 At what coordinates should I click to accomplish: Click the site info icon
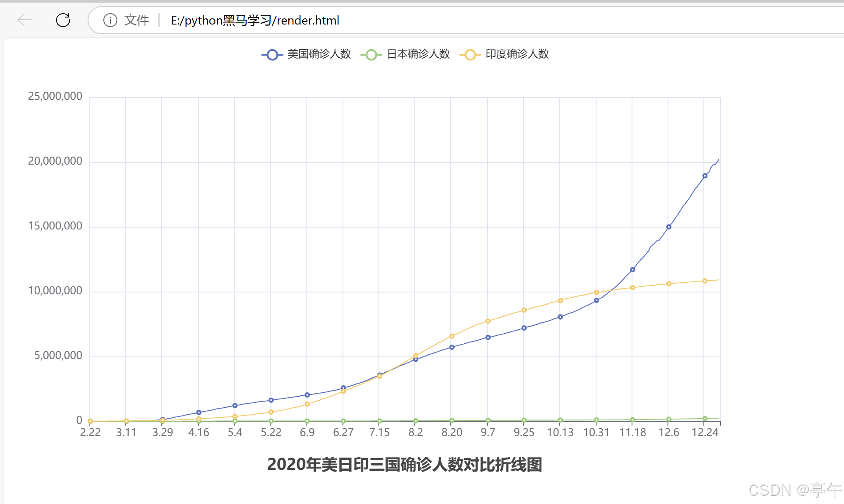pyautogui.click(x=110, y=20)
